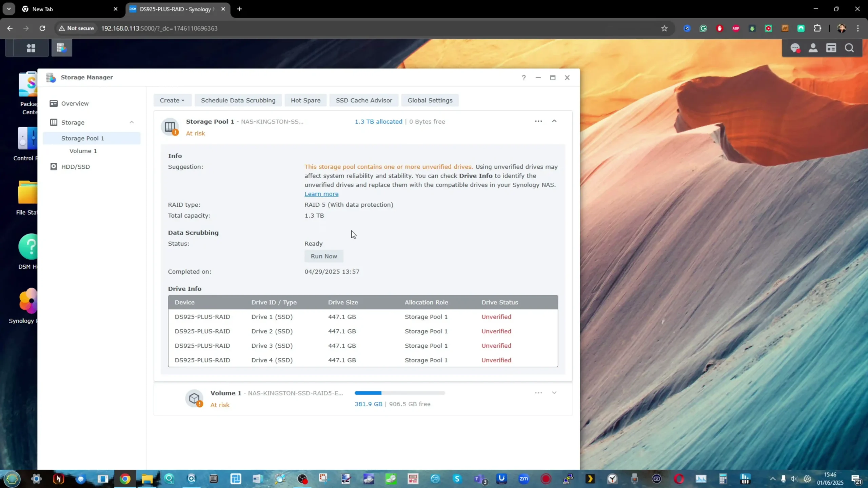The image size is (868, 488).
Task: Open a new browser tab
Action: click(x=239, y=9)
